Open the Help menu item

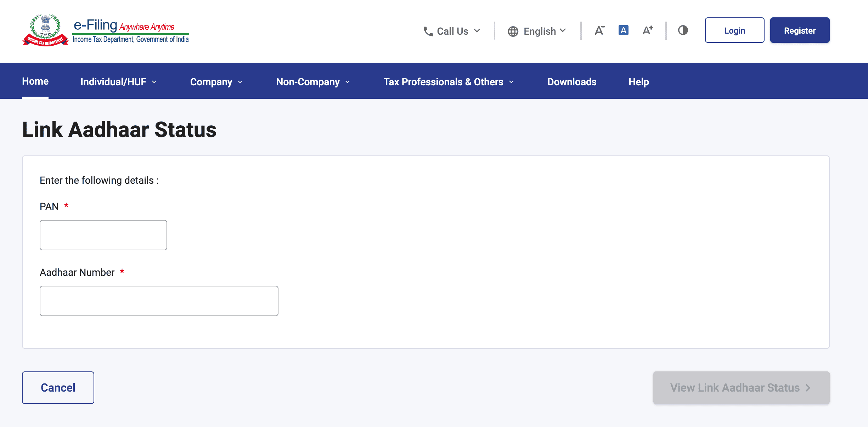pyautogui.click(x=638, y=81)
